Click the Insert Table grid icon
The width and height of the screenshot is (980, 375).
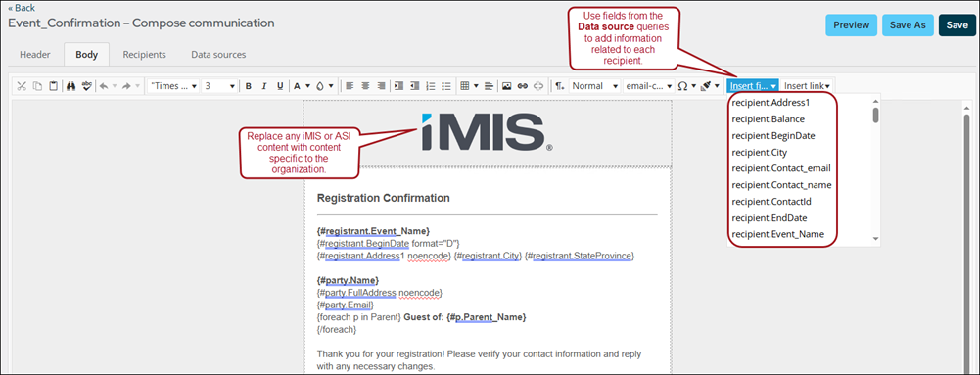point(464,86)
